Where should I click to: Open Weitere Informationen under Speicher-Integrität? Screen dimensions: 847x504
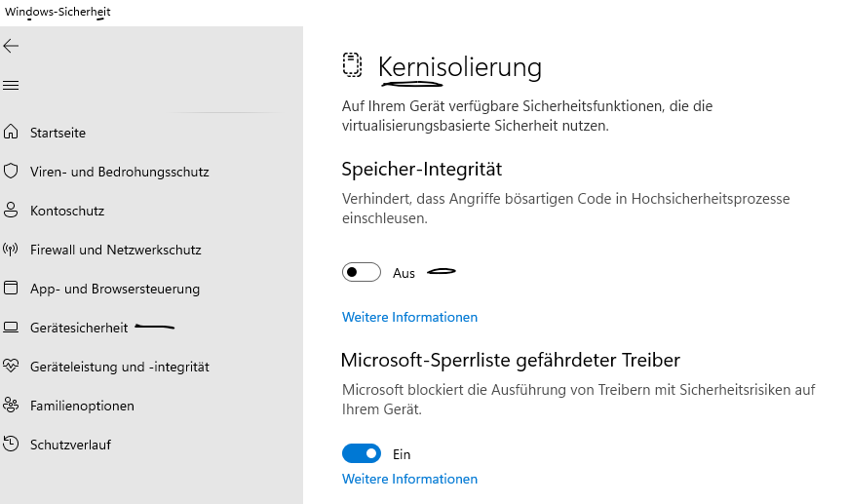click(409, 318)
